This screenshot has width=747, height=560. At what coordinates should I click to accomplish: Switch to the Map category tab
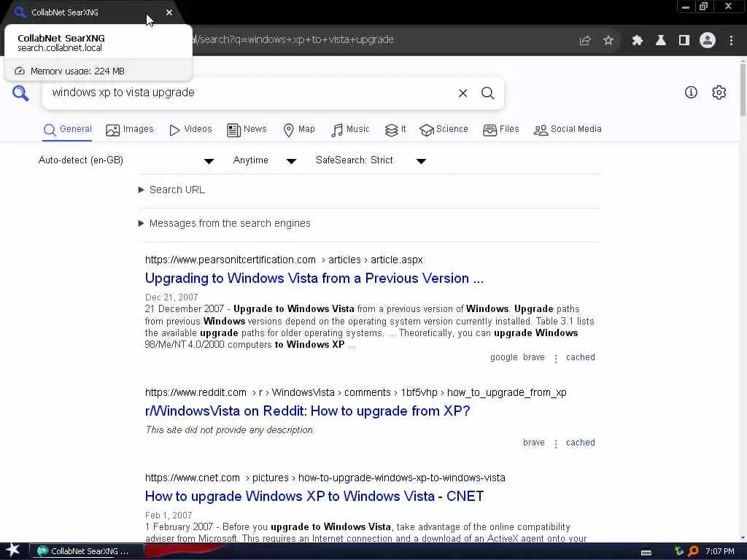299,130
